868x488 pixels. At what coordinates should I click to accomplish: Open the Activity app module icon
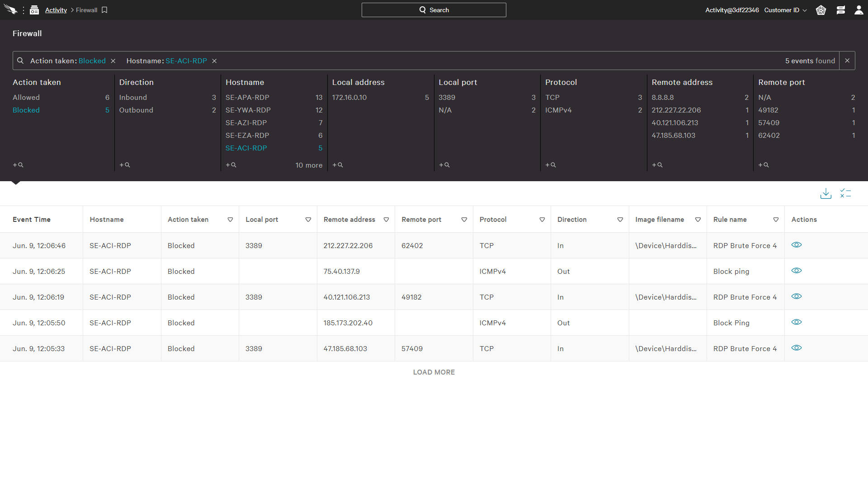(34, 10)
